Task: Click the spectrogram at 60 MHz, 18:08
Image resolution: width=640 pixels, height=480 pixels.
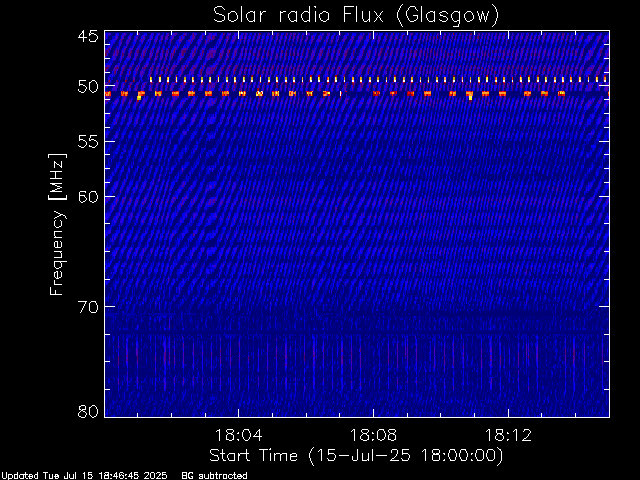Action: 373,196
